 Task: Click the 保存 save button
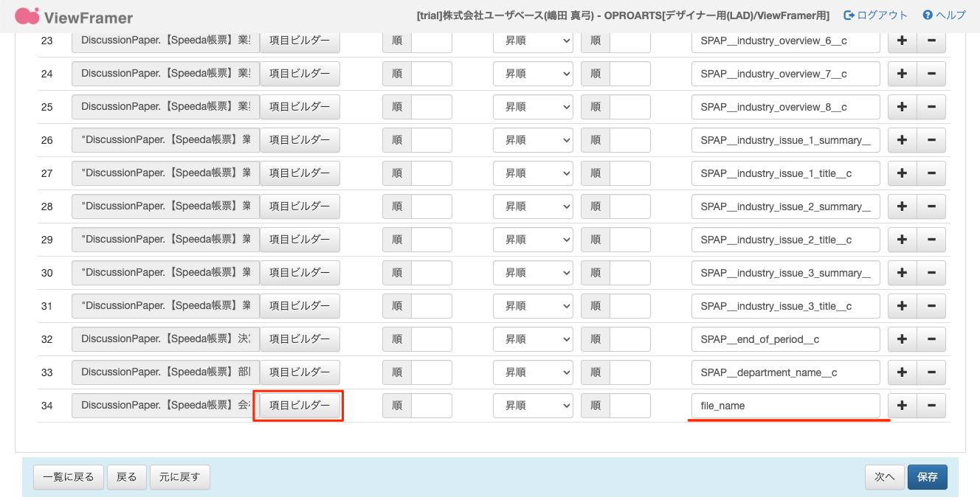[x=927, y=477]
